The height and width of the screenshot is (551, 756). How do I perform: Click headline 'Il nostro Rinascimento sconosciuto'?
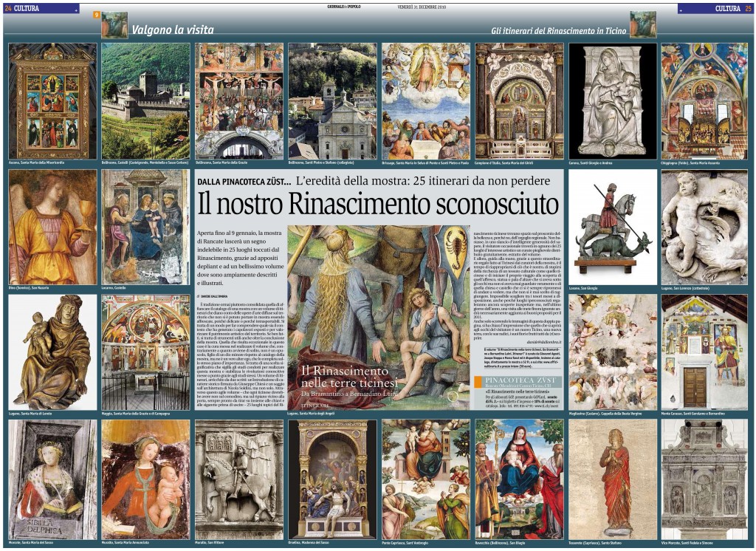tap(378, 205)
